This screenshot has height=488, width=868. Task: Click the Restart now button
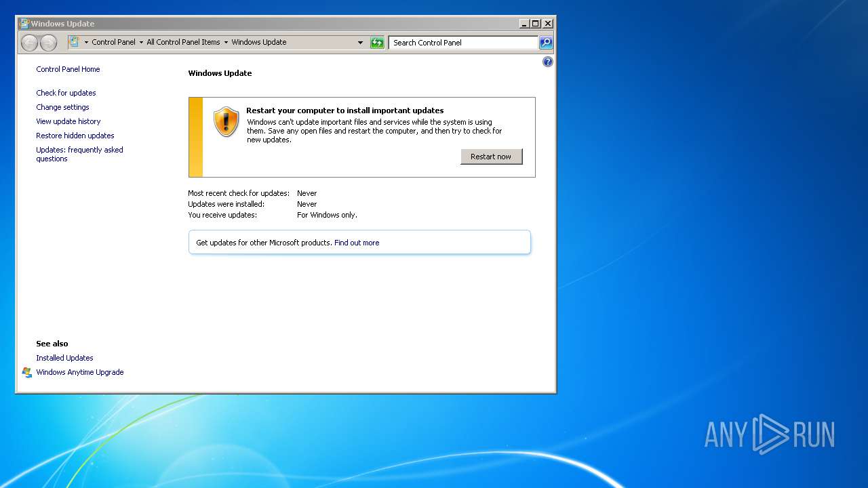[x=492, y=157]
